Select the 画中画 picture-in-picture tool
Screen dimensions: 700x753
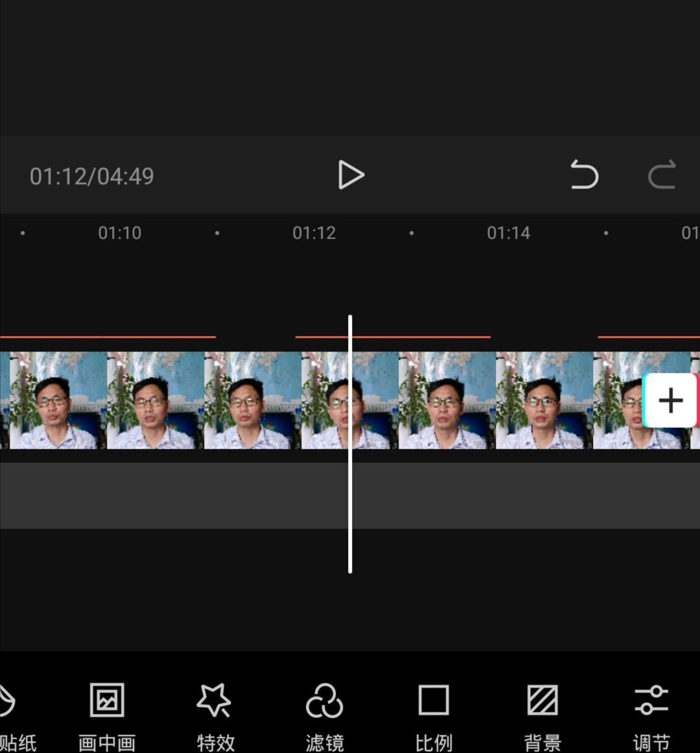point(107,713)
